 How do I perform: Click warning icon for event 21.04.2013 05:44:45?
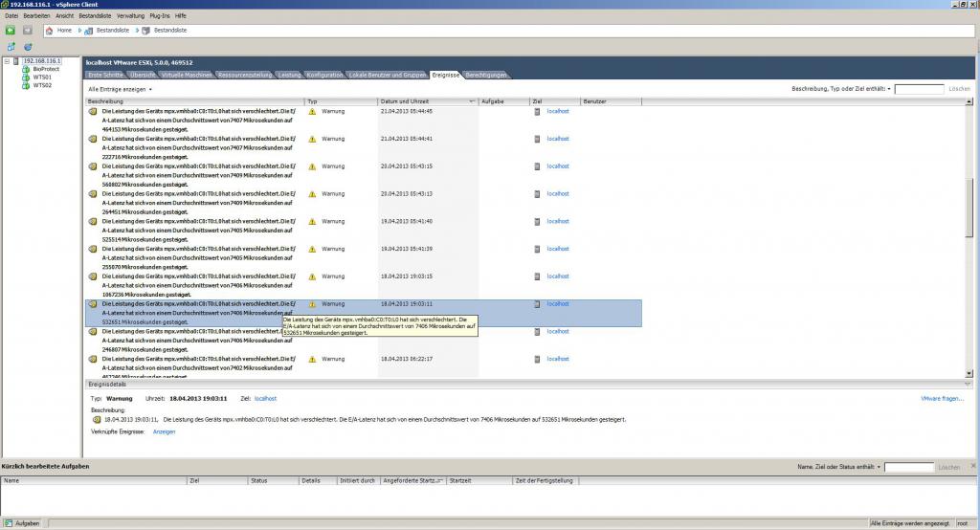point(313,111)
